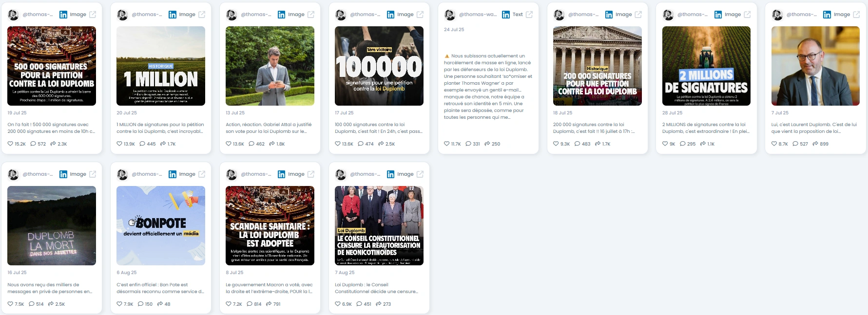The width and height of the screenshot is (868, 315).
Task: Open external link icon on Conseil Constitutionnel post
Action: (x=420, y=174)
